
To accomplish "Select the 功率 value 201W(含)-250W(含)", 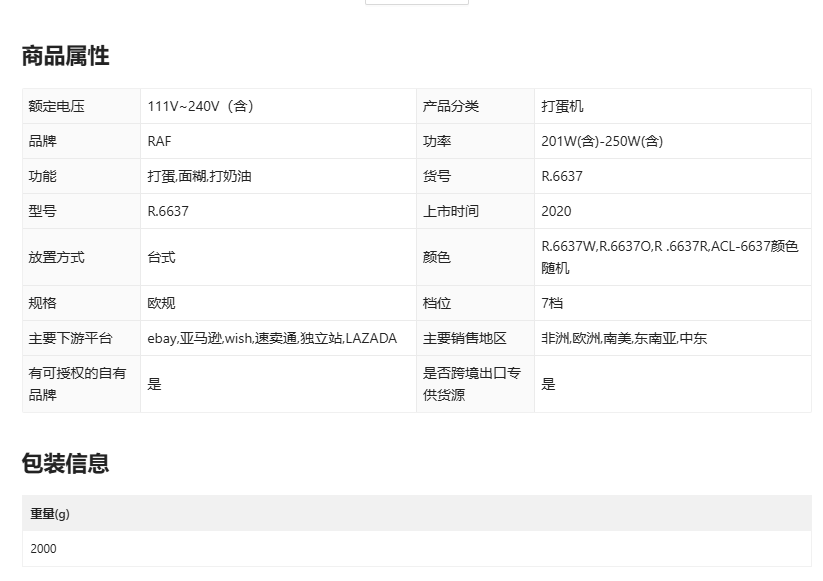I will pyautogui.click(x=602, y=141).
